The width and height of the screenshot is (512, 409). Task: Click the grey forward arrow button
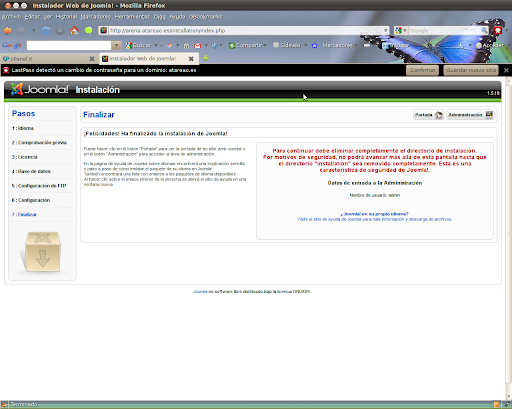pyautogui.click(x=21, y=31)
